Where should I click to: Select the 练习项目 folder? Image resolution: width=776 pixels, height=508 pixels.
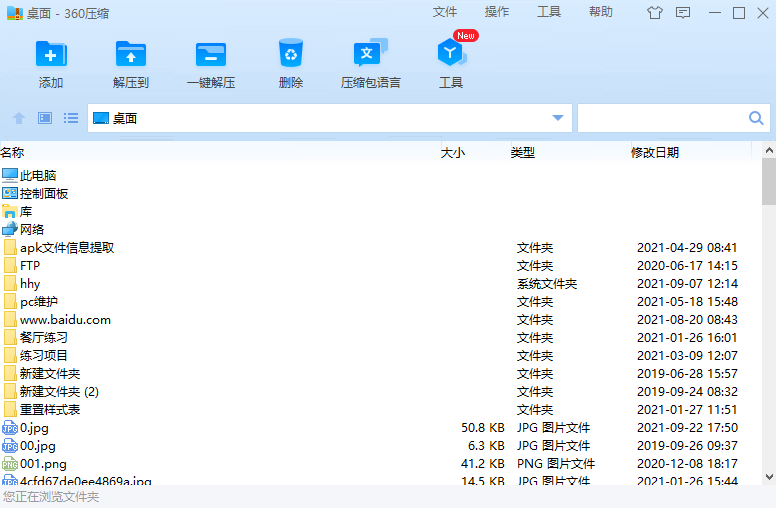[x=44, y=356]
